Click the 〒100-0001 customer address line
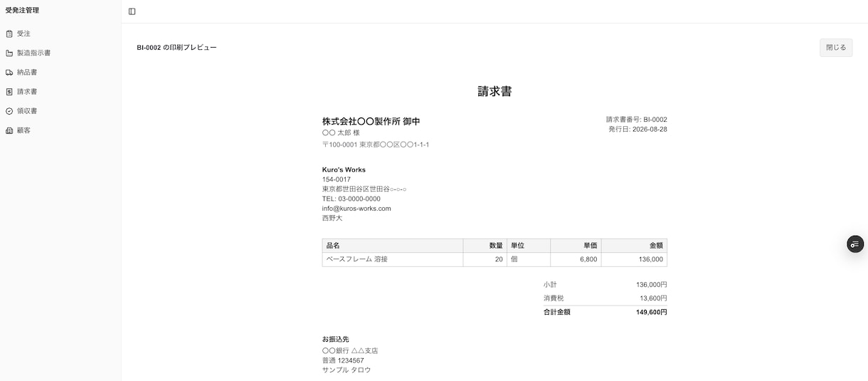868x381 pixels. click(x=376, y=145)
